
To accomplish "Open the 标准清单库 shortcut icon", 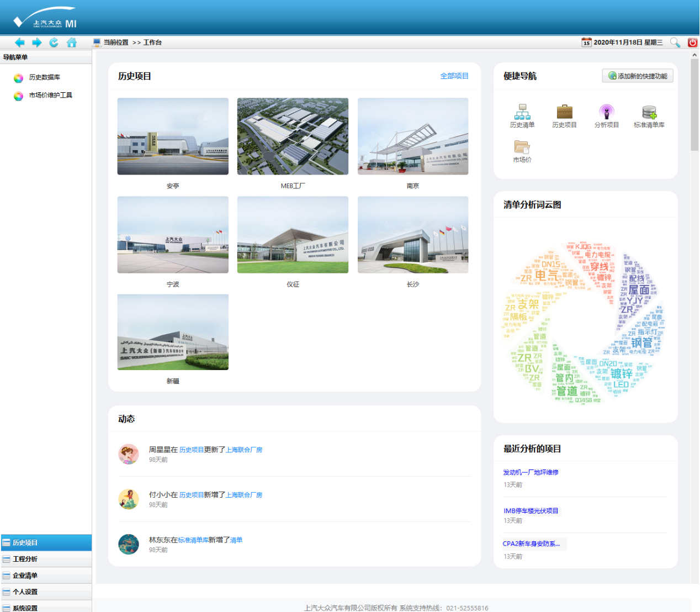I will point(649,112).
